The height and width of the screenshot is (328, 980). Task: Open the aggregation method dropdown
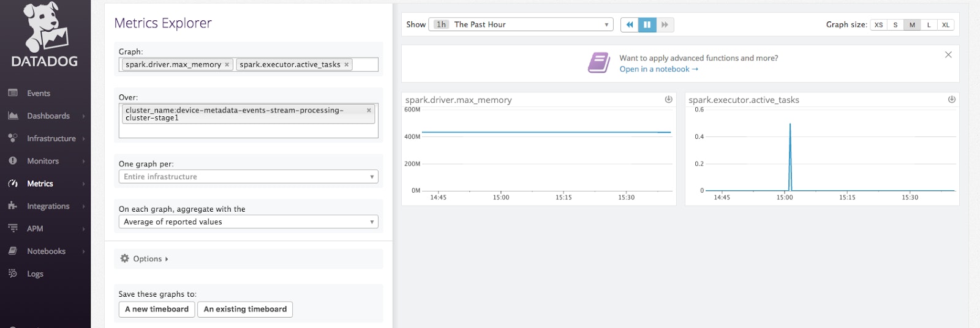(248, 222)
